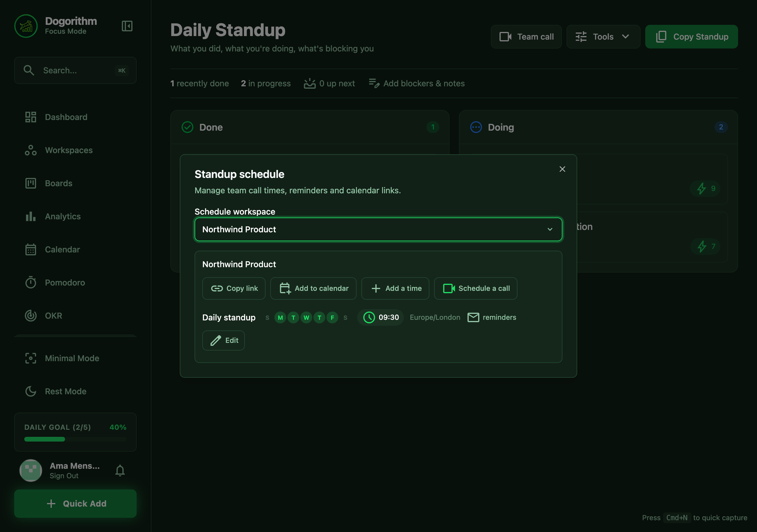Toggle Sunday in standup days
Screen dimensions: 757x532
267,318
